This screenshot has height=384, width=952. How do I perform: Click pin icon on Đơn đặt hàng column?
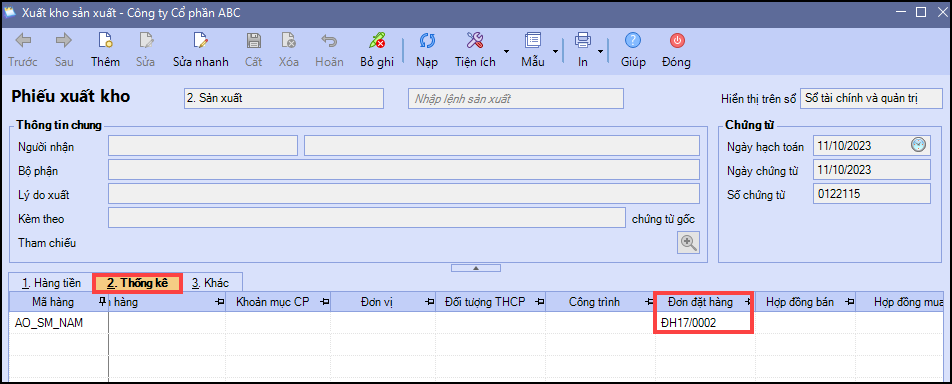tap(747, 302)
